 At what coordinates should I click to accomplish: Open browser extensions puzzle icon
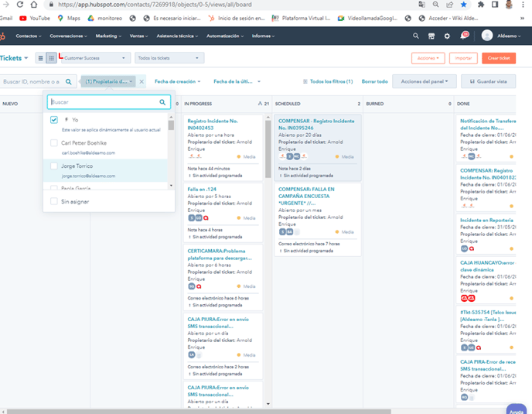481,5
